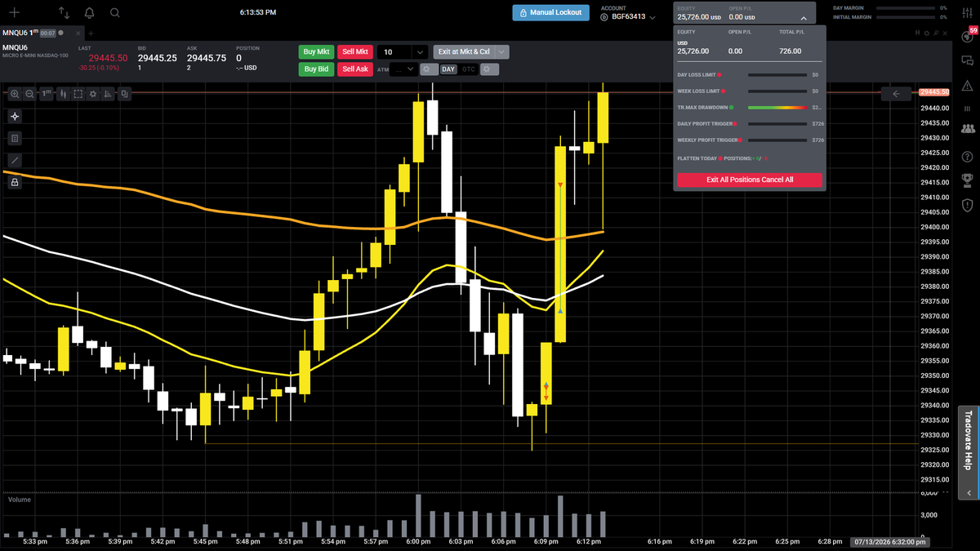Click the Manual Lockout button
The width and height of the screenshot is (980, 551).
pyautogui.click(x=550, y=12)
